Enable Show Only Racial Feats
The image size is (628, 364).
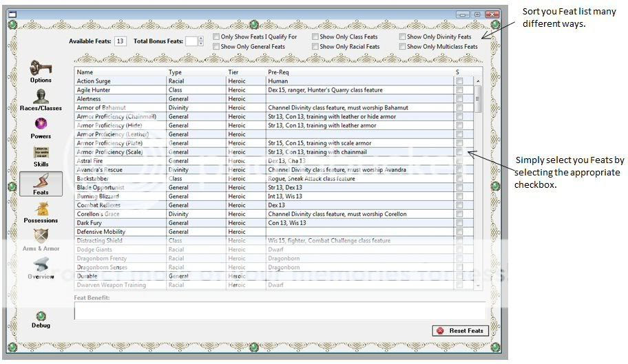pyautogui.click(x=315, y=46)
